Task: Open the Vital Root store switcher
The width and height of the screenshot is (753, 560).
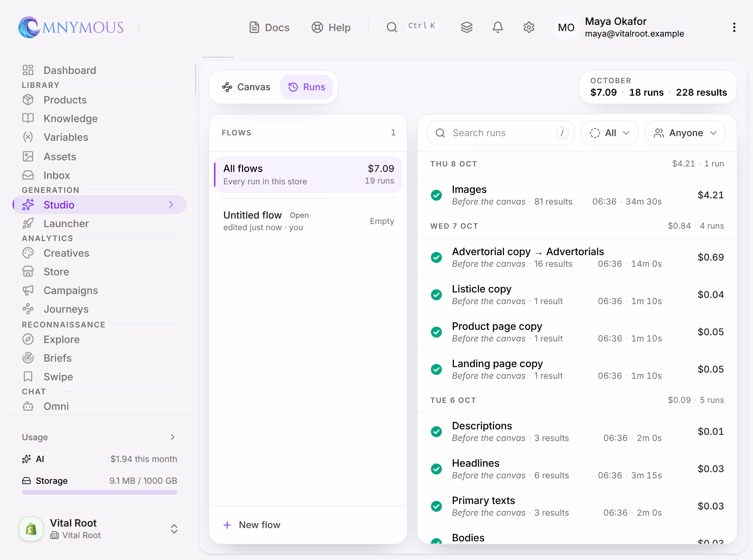Action: pos(99,529)
